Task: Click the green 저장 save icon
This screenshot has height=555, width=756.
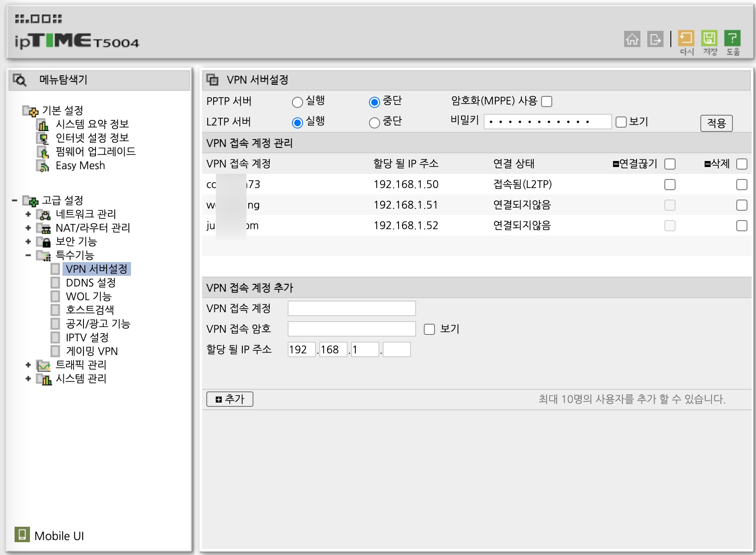Action: click(709, 38)
